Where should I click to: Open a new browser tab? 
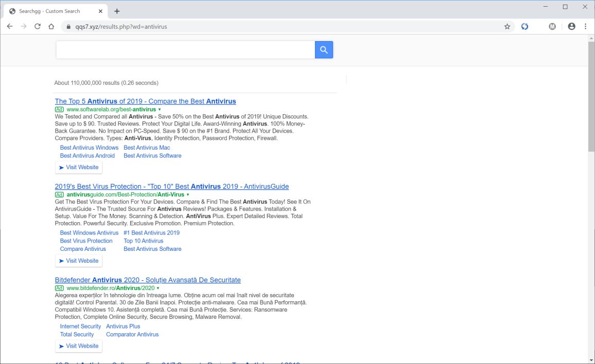pos(117,11)
